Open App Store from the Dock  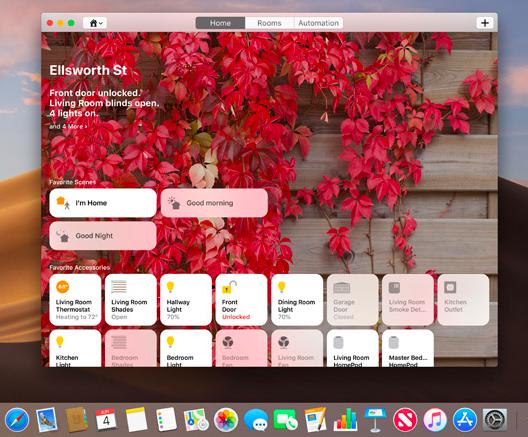coord(465,419)
